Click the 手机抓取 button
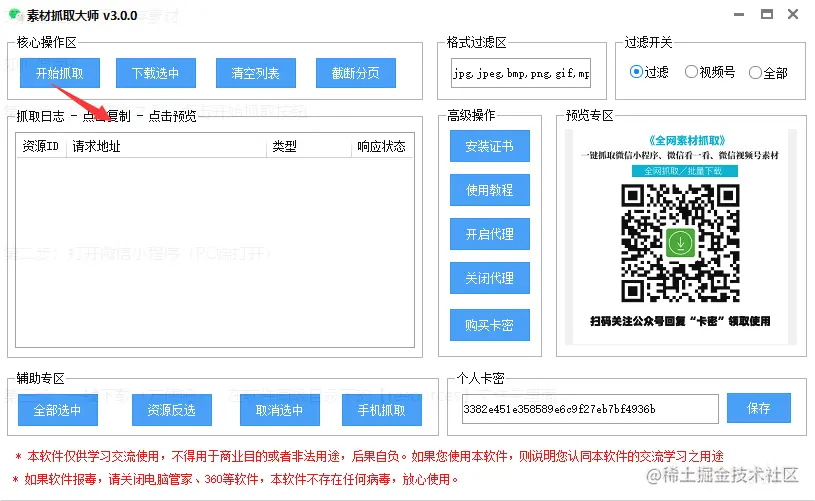815x501 pixels. point(382,410)
